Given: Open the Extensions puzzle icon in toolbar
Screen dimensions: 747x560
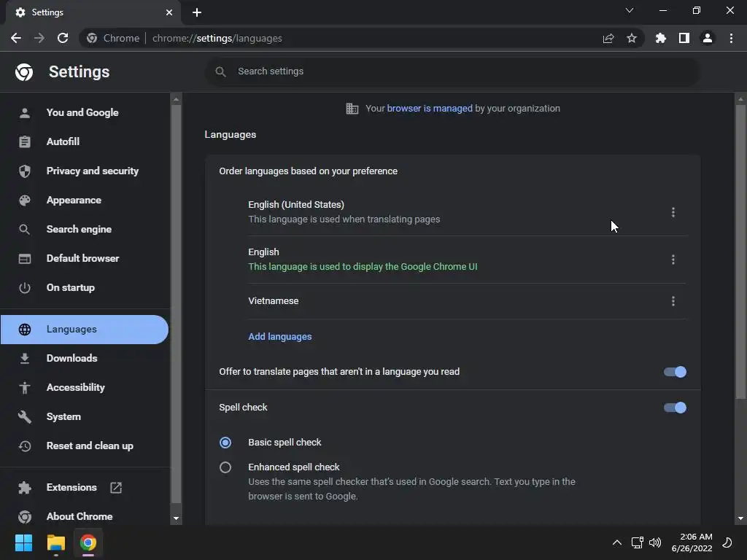Looking at the screenshot, I should [x=660, y=38].
